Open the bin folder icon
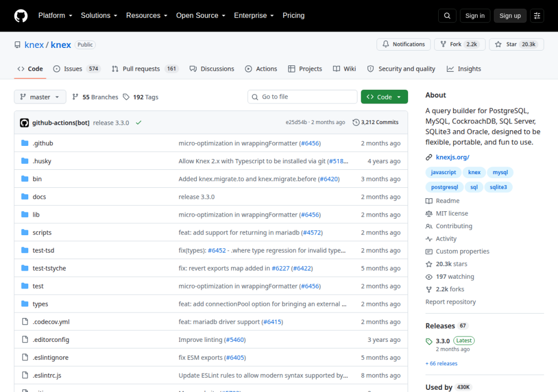The image size is (558, 392). tap(25, 179)
